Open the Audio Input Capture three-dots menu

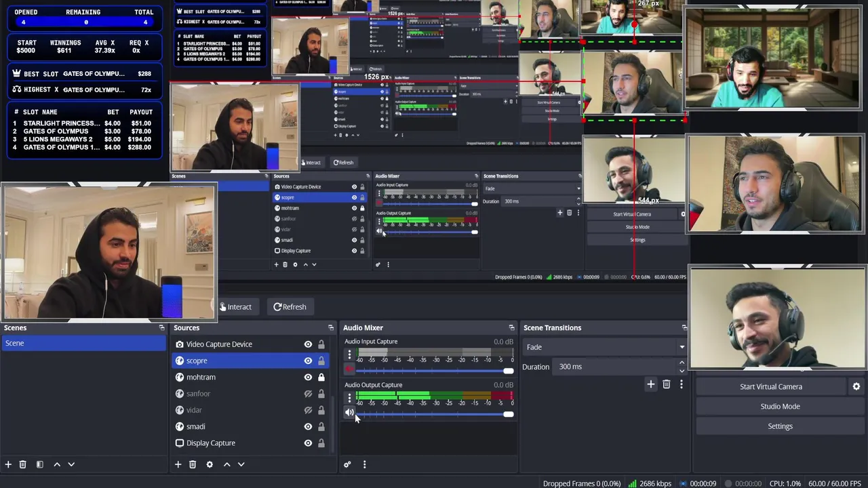click(349, 354)
